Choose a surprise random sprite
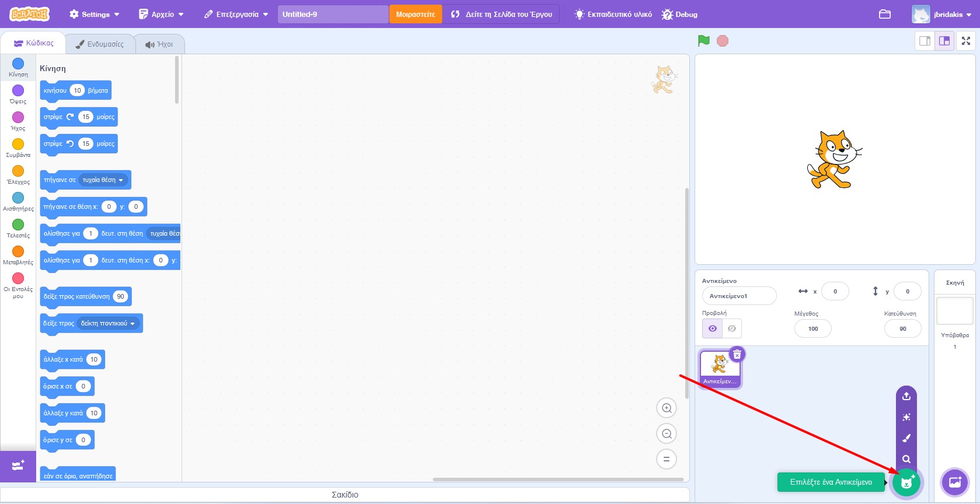The height and width of the screenshot is (504, 980). (906, 417)
